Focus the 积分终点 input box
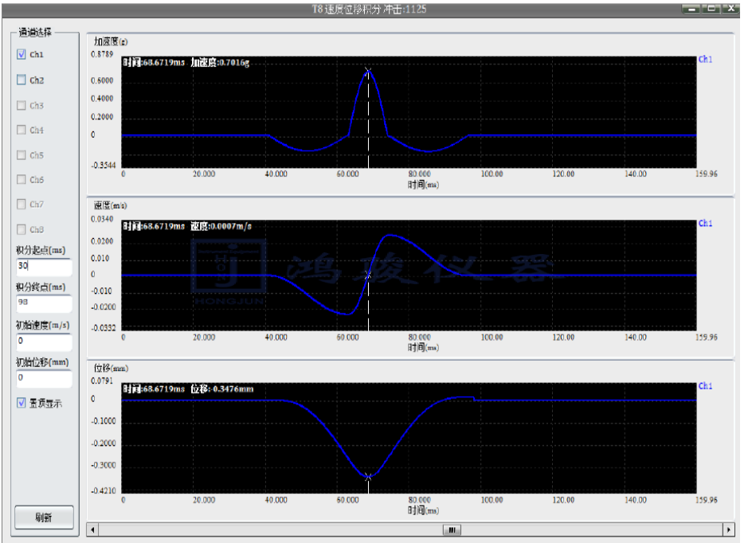756x543 pixels. click(x=43, y=303)
